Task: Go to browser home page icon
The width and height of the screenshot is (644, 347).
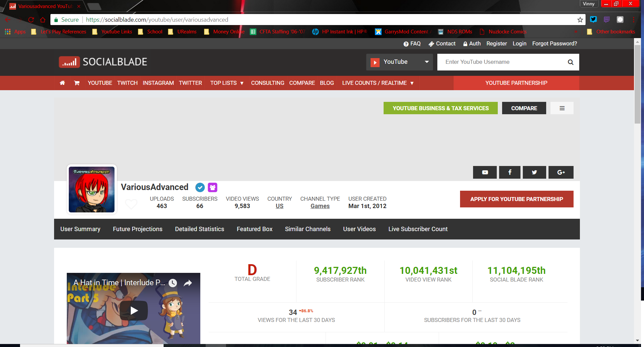Action: click(x=43, y=20)
